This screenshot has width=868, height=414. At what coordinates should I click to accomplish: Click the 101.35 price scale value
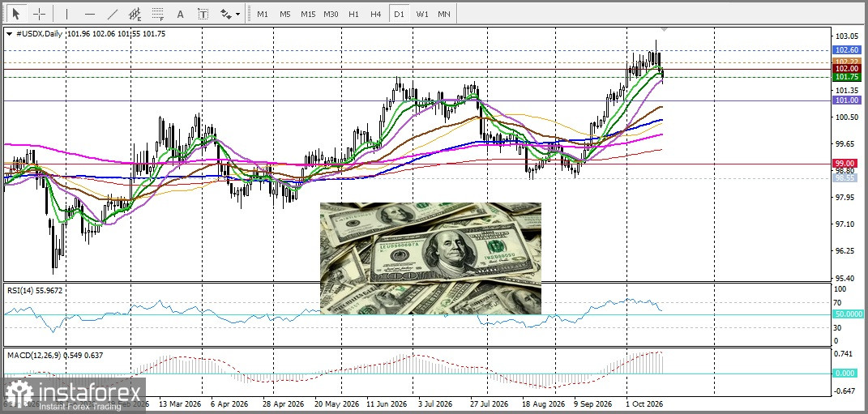(x=846, y=90)
